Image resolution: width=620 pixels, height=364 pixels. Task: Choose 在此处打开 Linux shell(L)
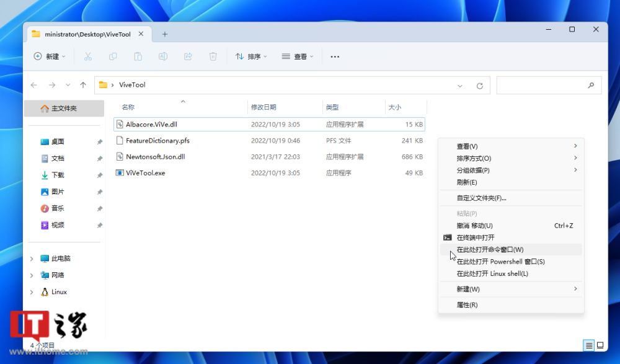[511, 273]
